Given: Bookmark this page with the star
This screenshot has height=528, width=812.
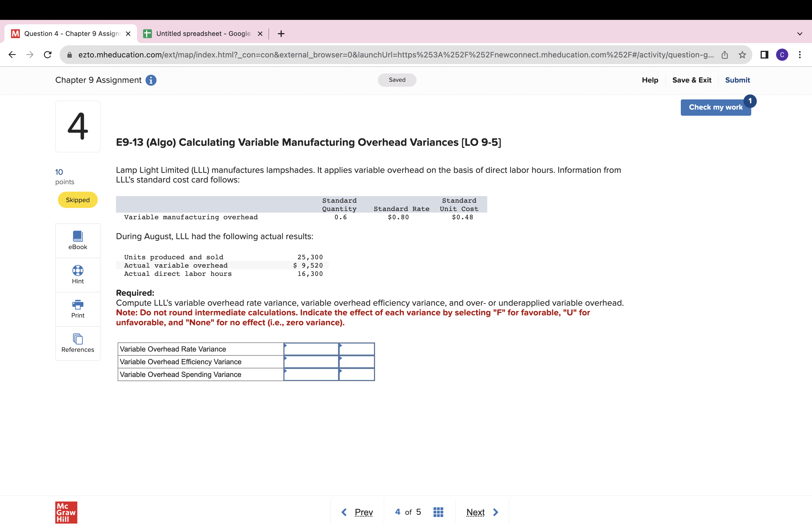Looking at the screenshot, I should click(x=742, y=55).
